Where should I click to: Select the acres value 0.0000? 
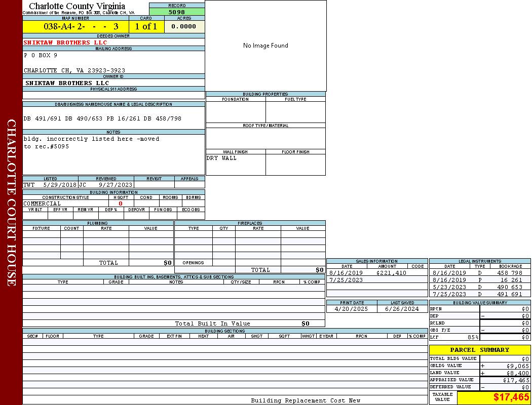pos(183,26)
